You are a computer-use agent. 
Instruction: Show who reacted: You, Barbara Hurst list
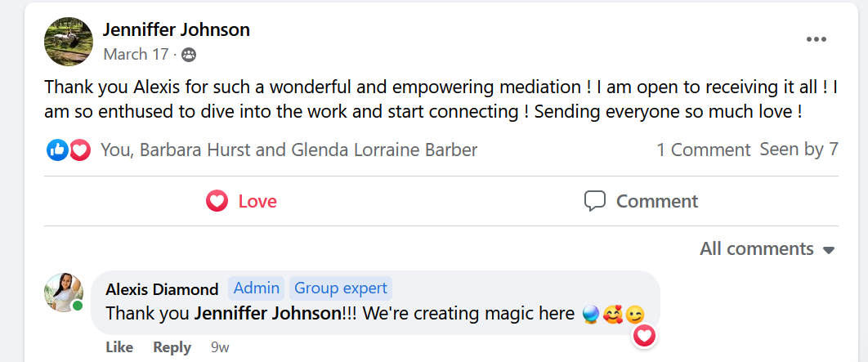[x=289, y=150]
